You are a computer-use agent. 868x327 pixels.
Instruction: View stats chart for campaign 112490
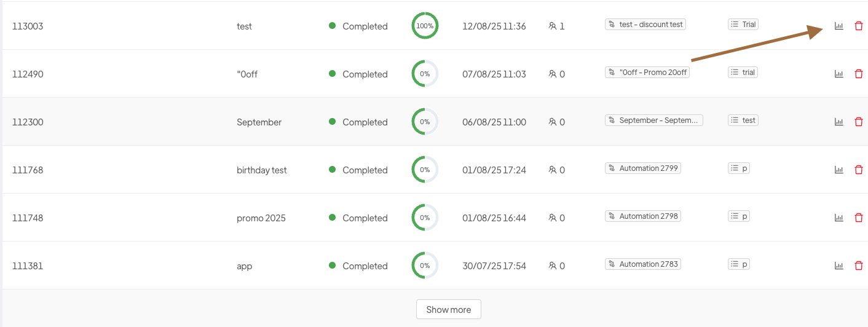[838, 74]
